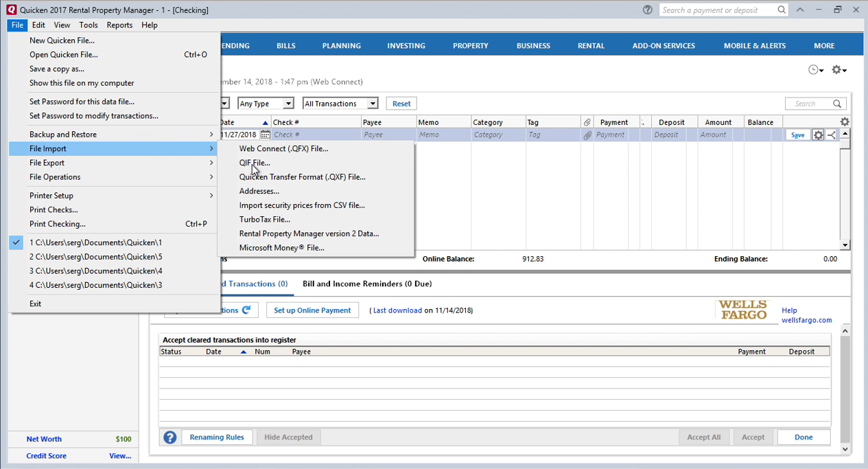Viewport: 868px width, 469px height.
Task: Click the Net Worth link
Action: click(44, 439)
